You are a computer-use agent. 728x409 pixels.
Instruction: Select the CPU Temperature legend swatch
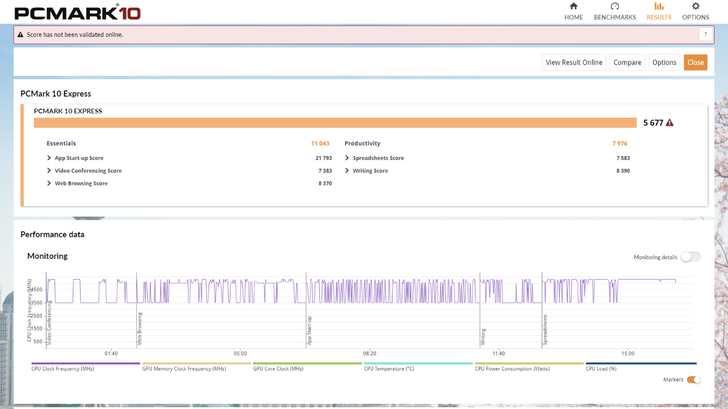(417, 364)
